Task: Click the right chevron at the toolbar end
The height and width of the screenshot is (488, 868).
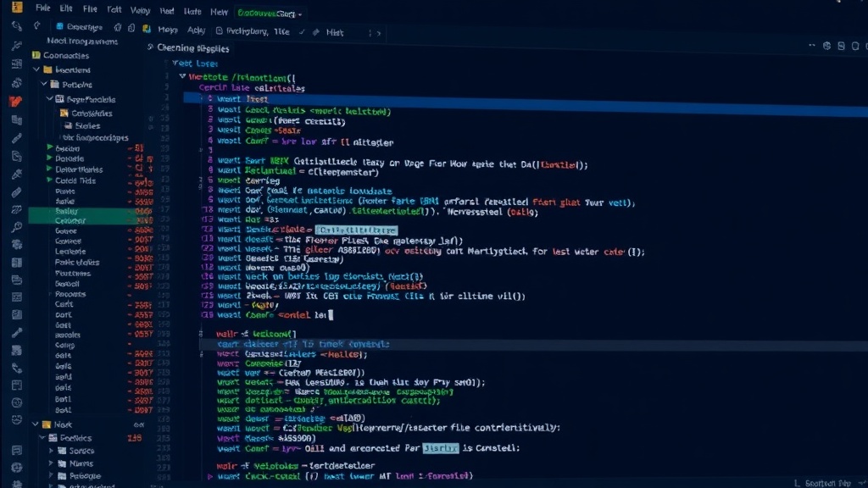Action: [x=379, y=33]
